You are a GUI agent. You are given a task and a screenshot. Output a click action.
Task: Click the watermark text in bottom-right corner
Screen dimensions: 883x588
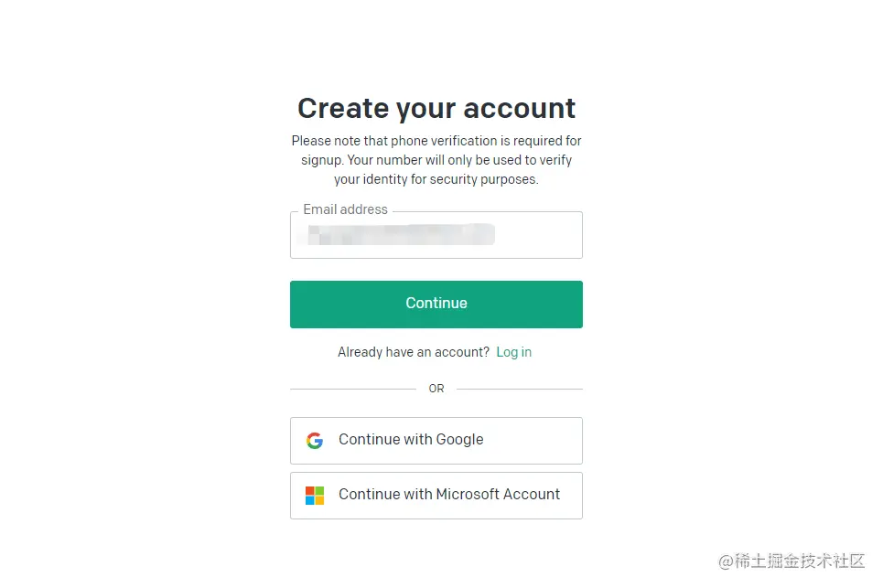(791, 561)
